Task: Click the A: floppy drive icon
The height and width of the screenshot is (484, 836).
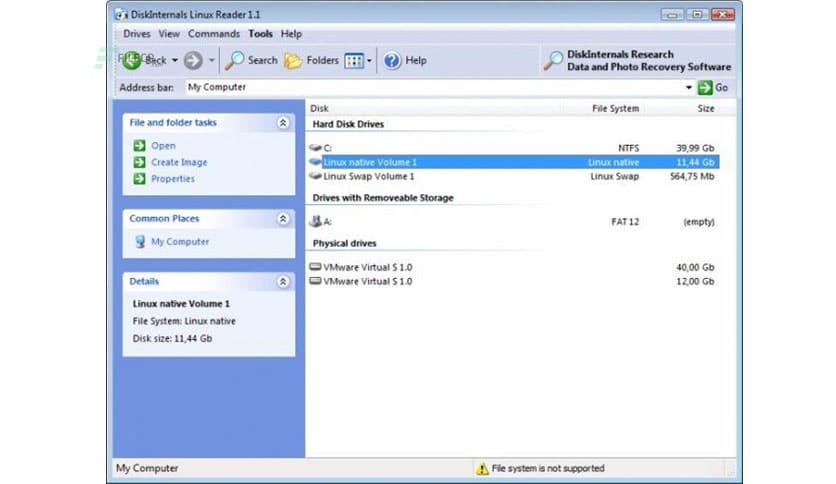Action: click(x=315, y=221)
